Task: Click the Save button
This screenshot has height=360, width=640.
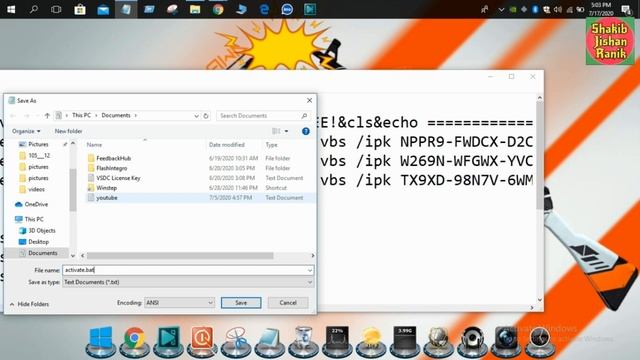Action: pyautogui.click(x=241, y=302)
